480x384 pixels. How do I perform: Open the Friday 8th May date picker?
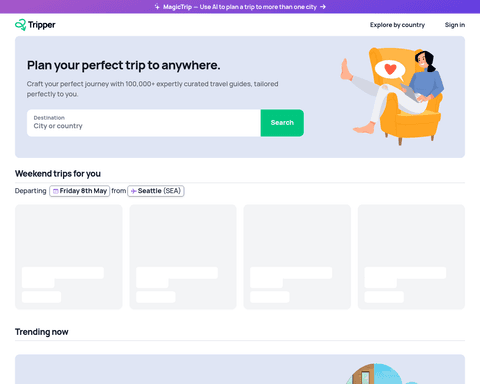(80, 191)
